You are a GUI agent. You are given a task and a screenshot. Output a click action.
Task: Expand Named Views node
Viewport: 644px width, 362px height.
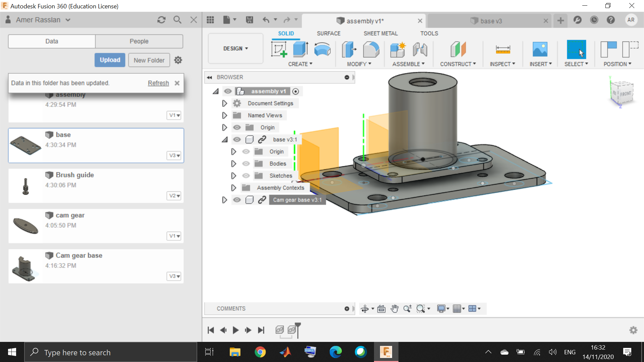point(224,115)
